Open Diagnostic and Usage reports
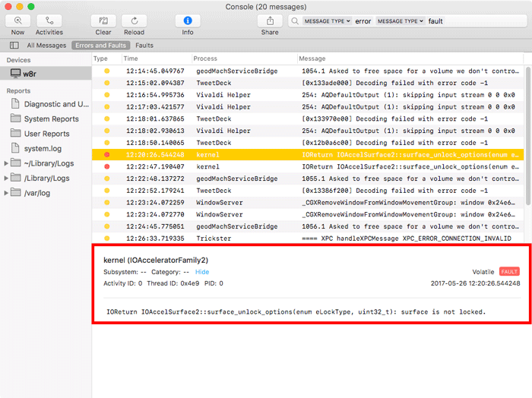This screenshot has width=532, height=398. point(50,104)
